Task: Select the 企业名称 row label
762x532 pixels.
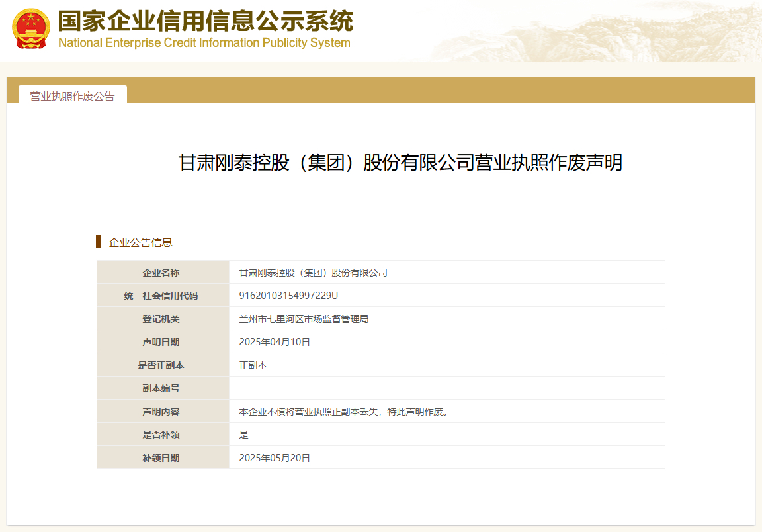Action: coord(161,273)
